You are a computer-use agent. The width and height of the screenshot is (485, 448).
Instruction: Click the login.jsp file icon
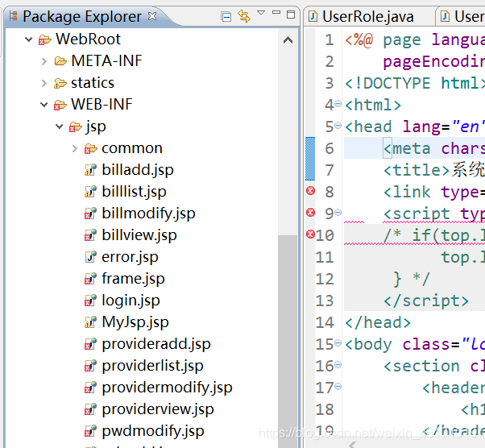point(90,300)
